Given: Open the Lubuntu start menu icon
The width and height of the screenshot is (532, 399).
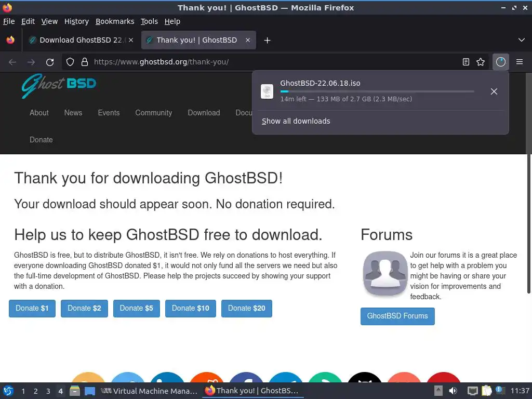Looking at the screenshot, I should click(8, 391).
